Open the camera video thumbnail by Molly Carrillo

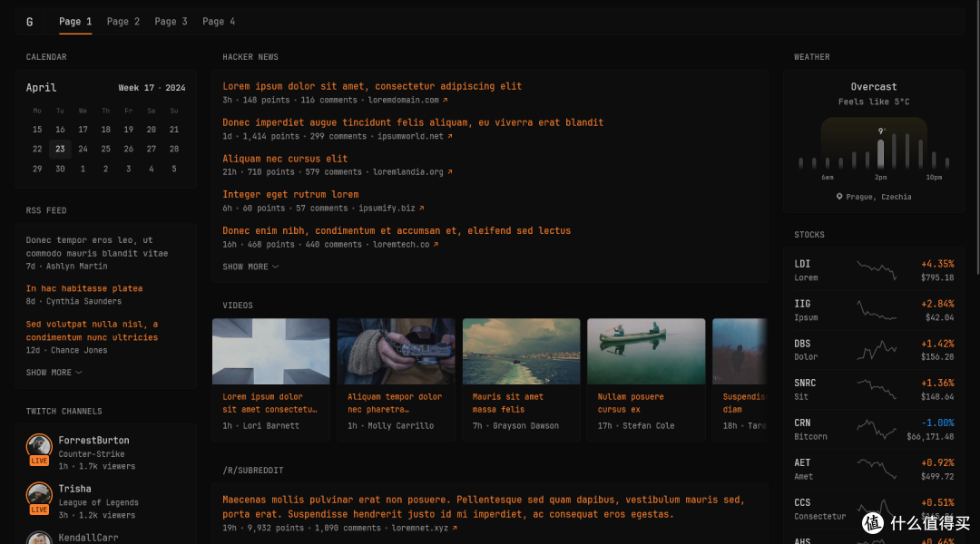[396, 351]
